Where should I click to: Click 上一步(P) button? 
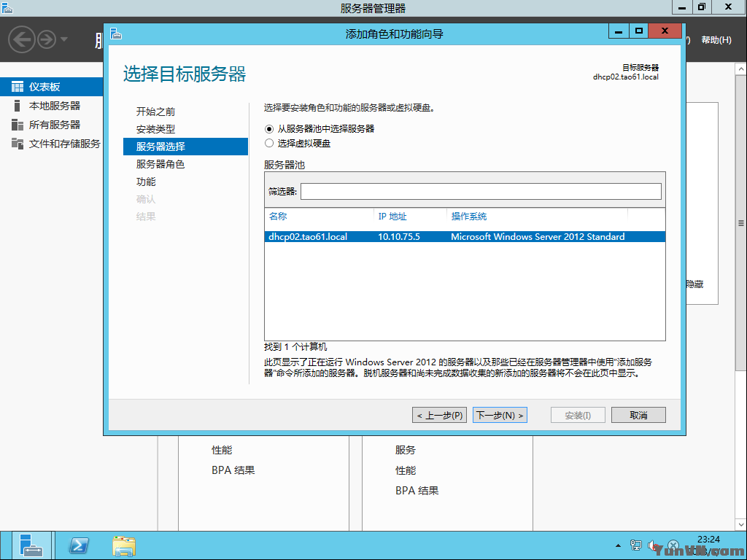point(439,415)
